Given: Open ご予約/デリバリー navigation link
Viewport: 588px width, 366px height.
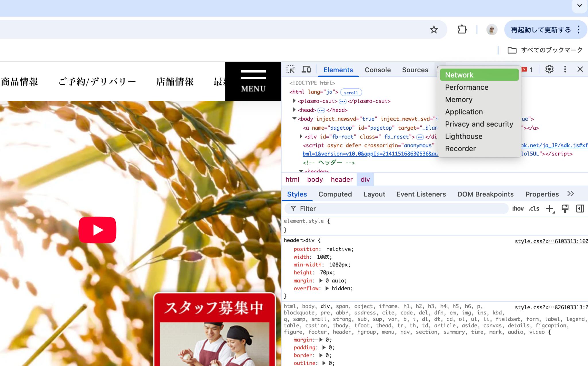Looking at the screenshot, I should [97, 82].
